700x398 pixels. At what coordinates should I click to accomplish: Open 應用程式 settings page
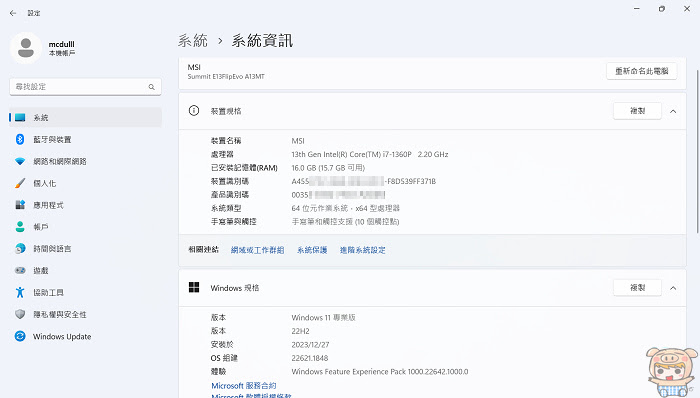(85, 205)
